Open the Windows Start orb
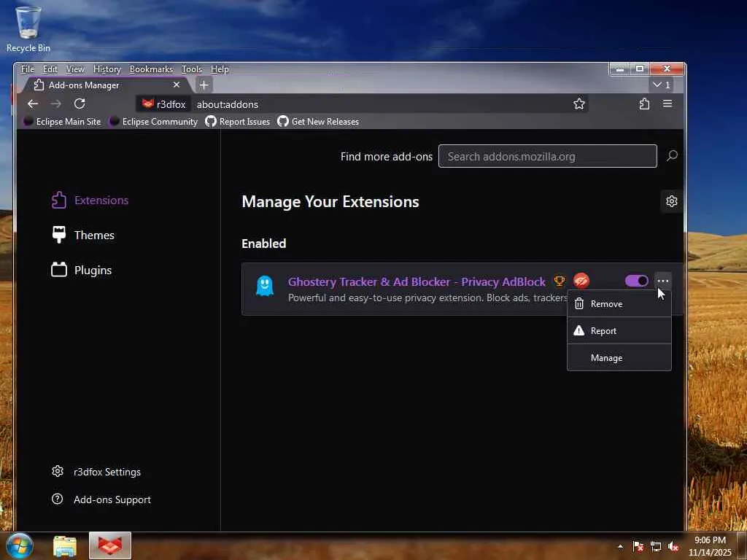 20,545
